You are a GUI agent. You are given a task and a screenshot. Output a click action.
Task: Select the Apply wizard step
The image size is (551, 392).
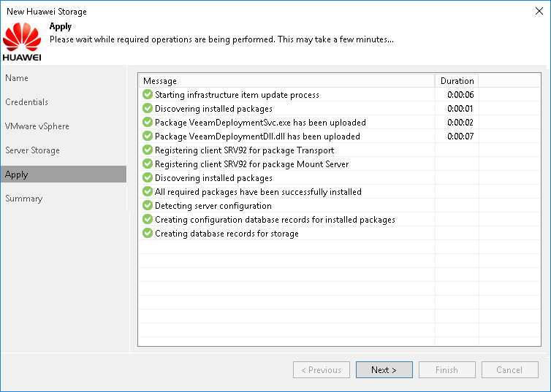coord(64,174)
